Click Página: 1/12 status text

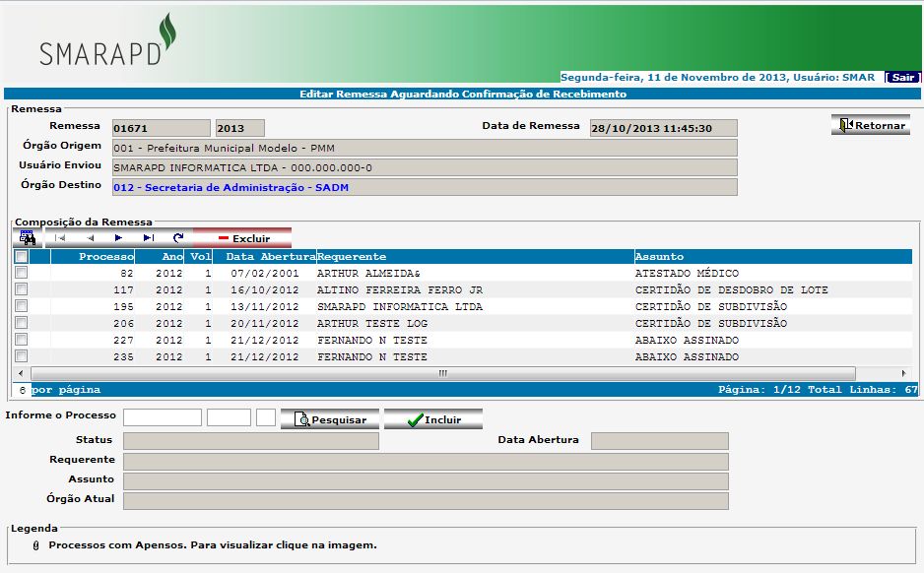tap(759, 390)
